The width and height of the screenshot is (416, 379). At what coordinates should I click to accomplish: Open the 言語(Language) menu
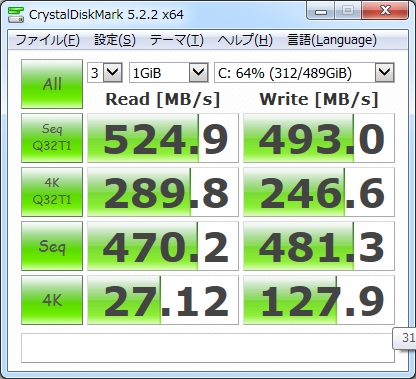332,40
